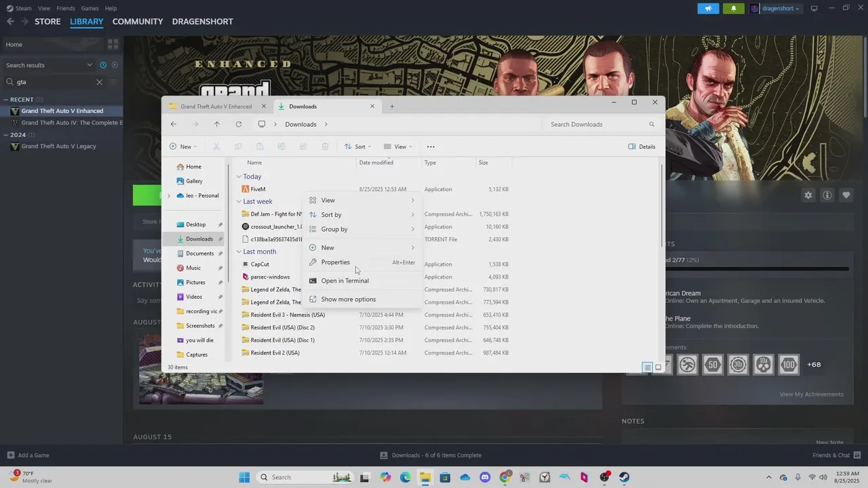Go up one folder level in Explorer
Screen dimensions: 868x488
click(x=216, y=124)
